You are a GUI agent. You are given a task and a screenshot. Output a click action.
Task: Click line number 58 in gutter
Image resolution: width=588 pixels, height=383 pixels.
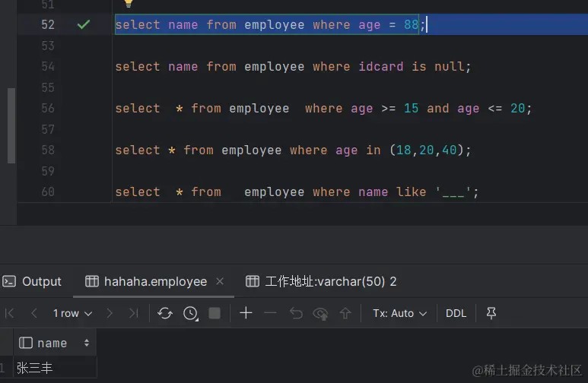48,150
